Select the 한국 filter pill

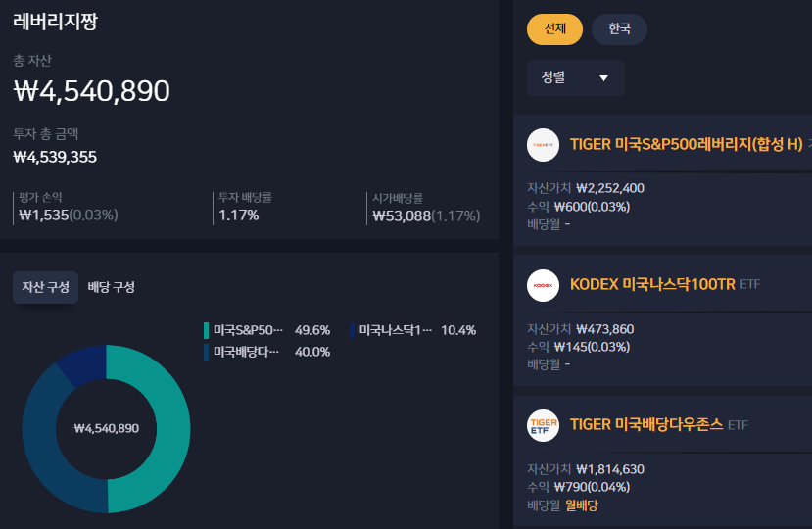[619, 29]
